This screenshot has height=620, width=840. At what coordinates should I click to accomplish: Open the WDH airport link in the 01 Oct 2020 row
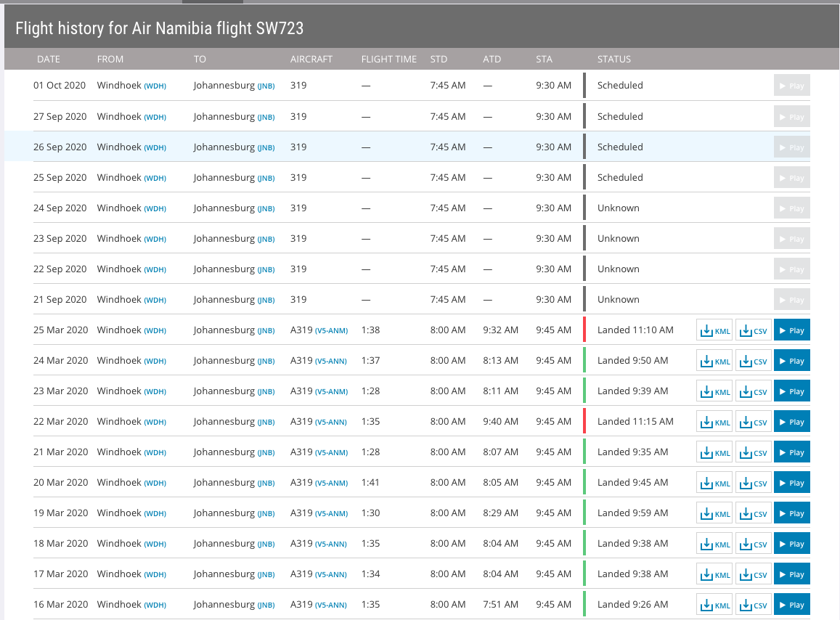(x=155, y=86)
